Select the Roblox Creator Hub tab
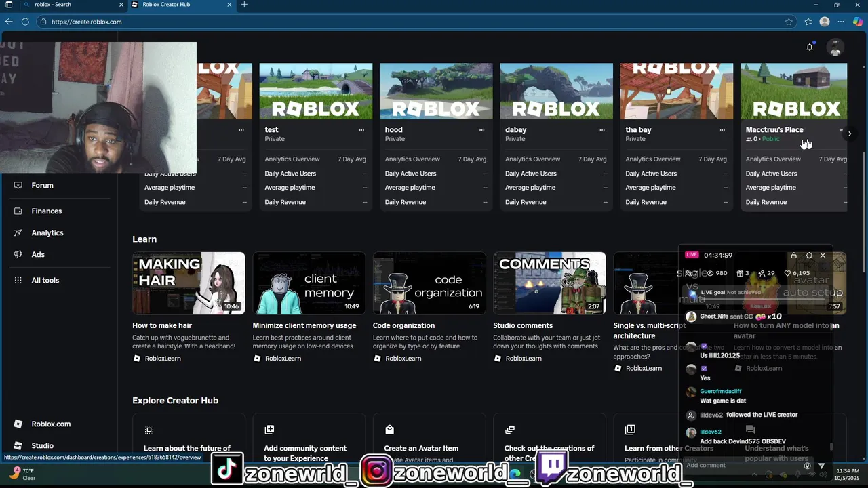Image resolution: width=868 pixels, height=488 pixels. 182,5
